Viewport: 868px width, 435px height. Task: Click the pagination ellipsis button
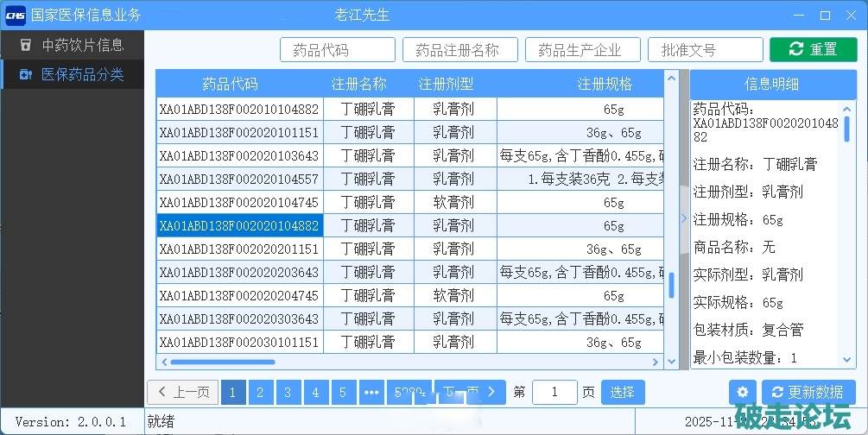click(371, 392)
